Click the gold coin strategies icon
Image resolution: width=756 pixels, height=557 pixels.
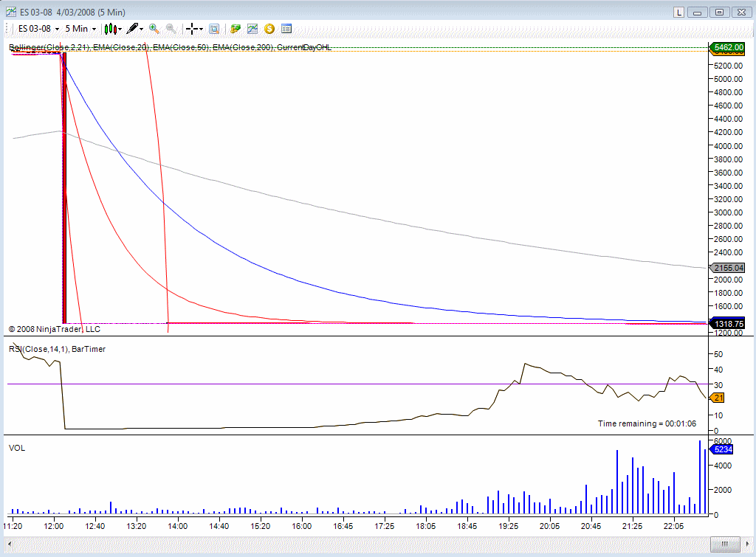tap(269, 29)
